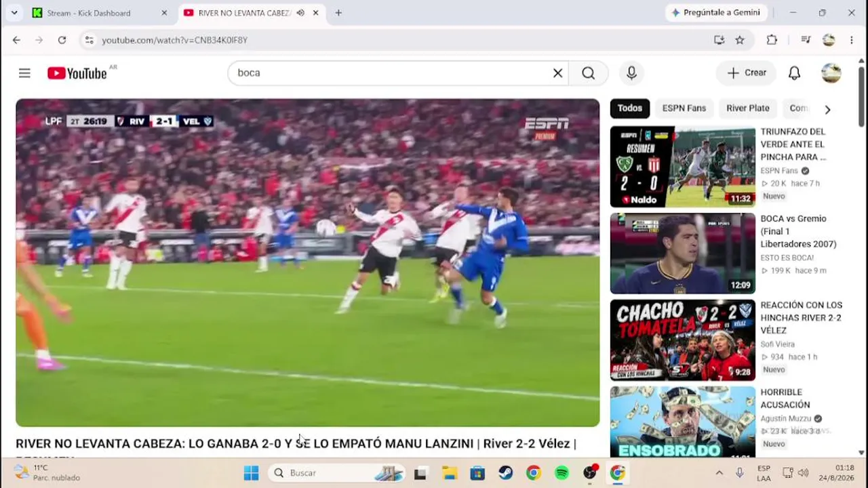Screen dimensions: 868x488
Task: Open OBS Studio from the taskbar
Action: (x=590, y=473)
